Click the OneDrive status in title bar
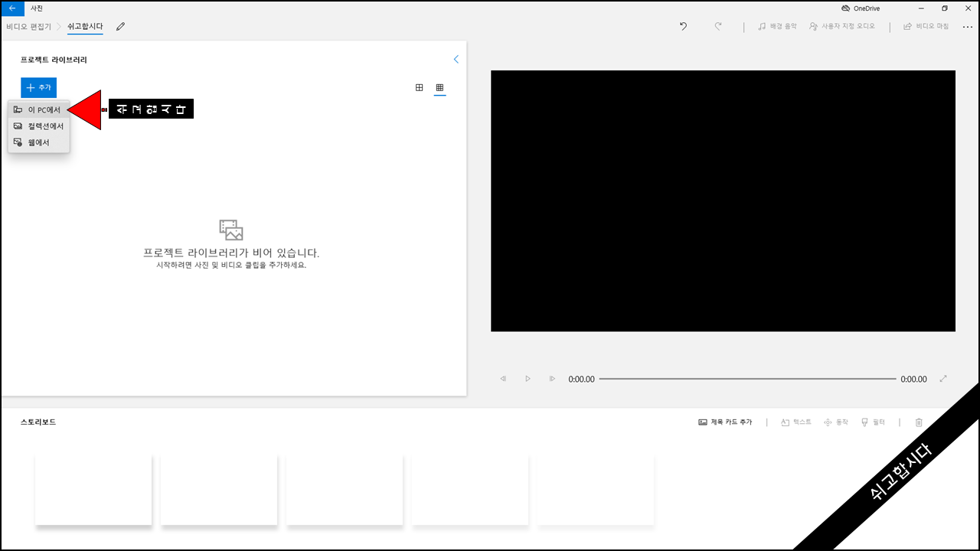This screenshot has height=551, width=980. [x=861, y=8]
